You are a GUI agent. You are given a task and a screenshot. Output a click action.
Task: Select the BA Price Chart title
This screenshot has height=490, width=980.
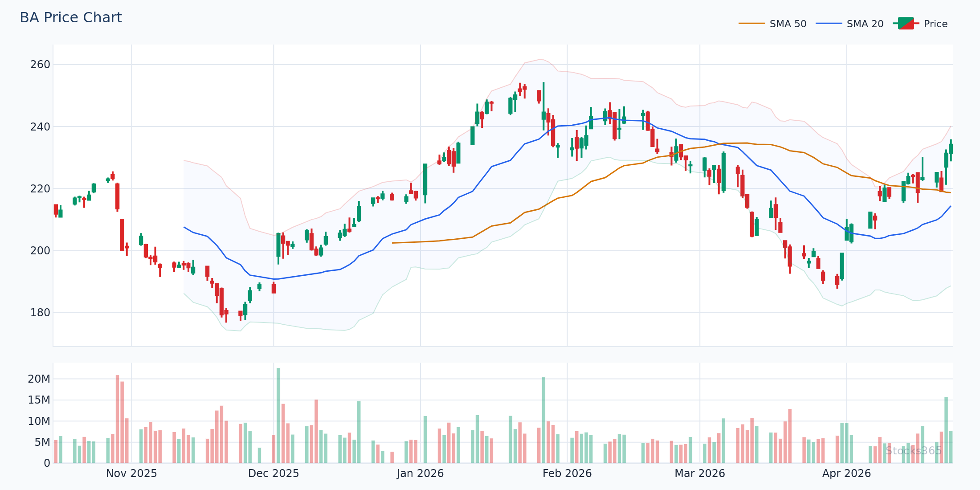[70, 17]
